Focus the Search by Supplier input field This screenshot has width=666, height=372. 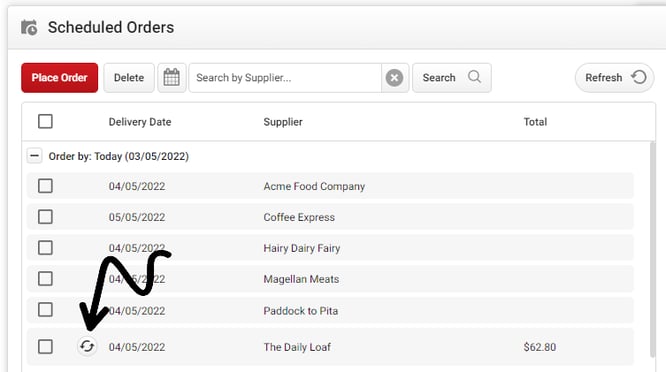point(285,78)
